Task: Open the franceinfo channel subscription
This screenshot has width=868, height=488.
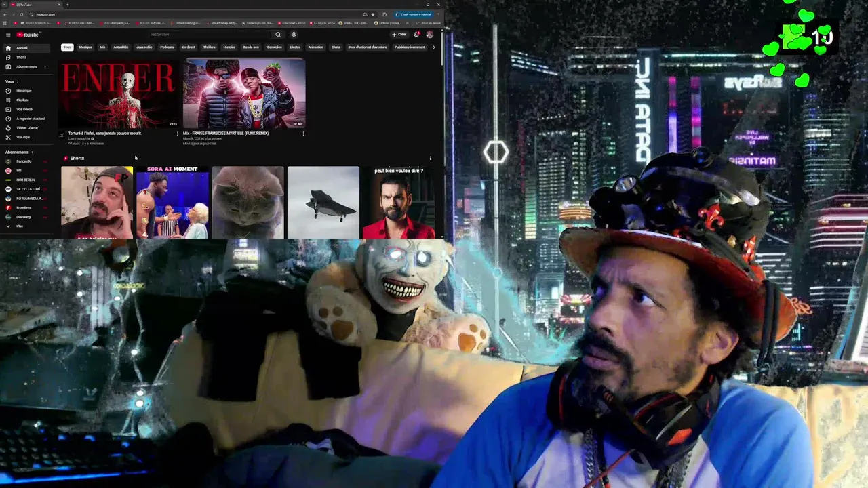Action: (25, 161)
